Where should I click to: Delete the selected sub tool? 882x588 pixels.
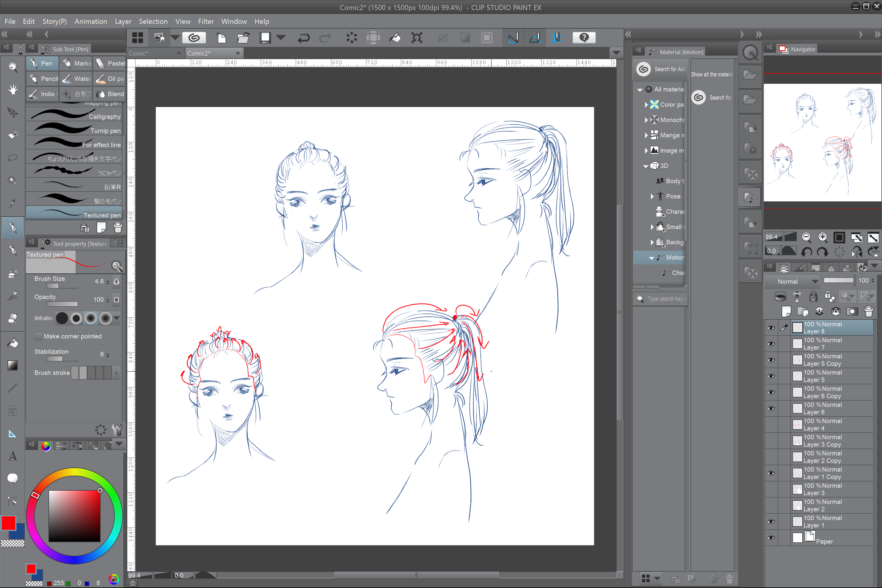118,228
